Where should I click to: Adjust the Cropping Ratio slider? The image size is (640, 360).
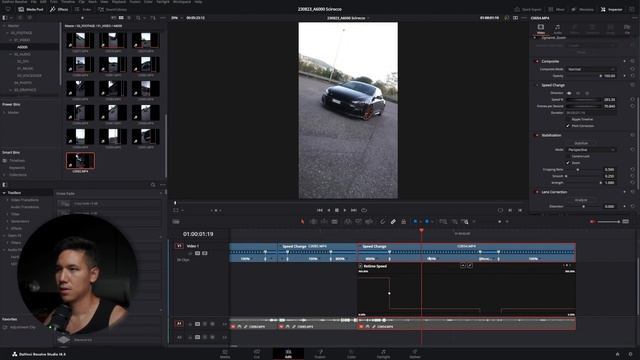584,169
